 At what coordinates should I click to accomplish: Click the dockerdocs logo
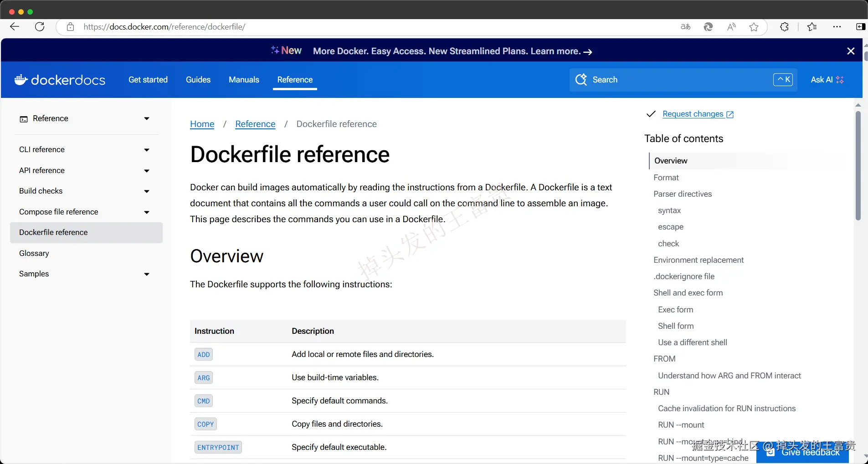pyautogui.click(x=60, y=80)
